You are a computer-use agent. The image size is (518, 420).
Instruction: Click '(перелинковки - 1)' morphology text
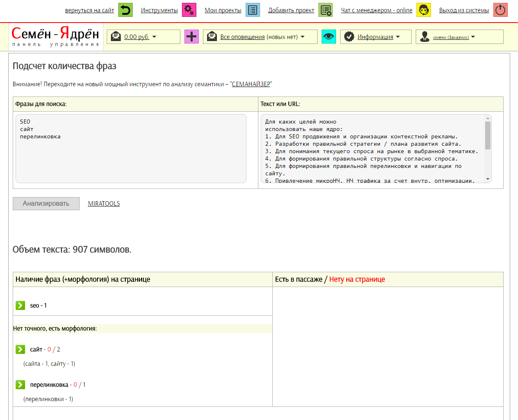coord(48,399)
